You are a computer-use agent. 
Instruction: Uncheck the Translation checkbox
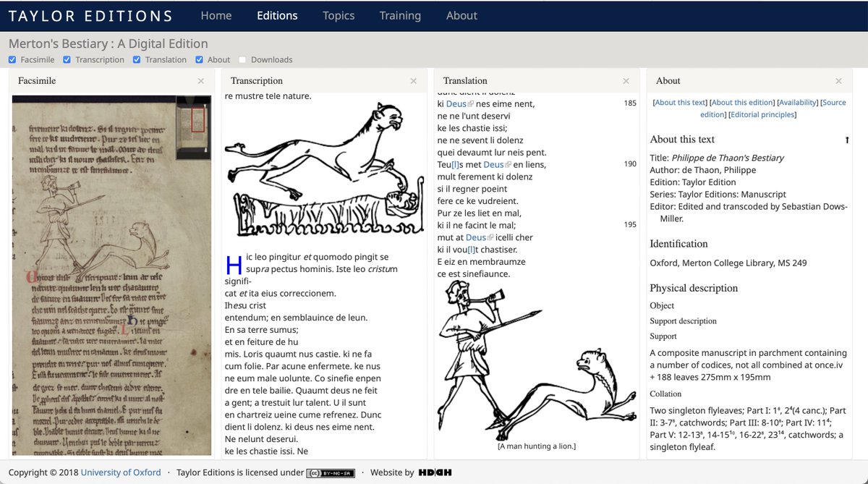pyautogui.click(x=137, y=59)
